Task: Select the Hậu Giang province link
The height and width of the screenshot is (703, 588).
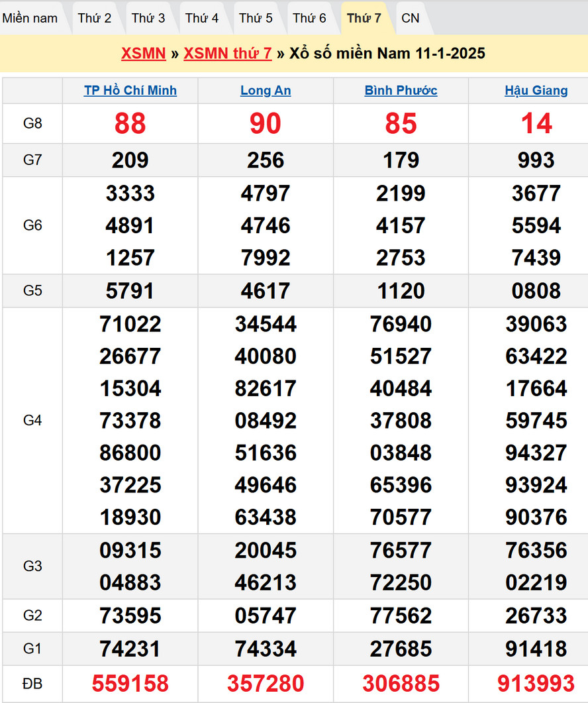Action: click(536, 91)
